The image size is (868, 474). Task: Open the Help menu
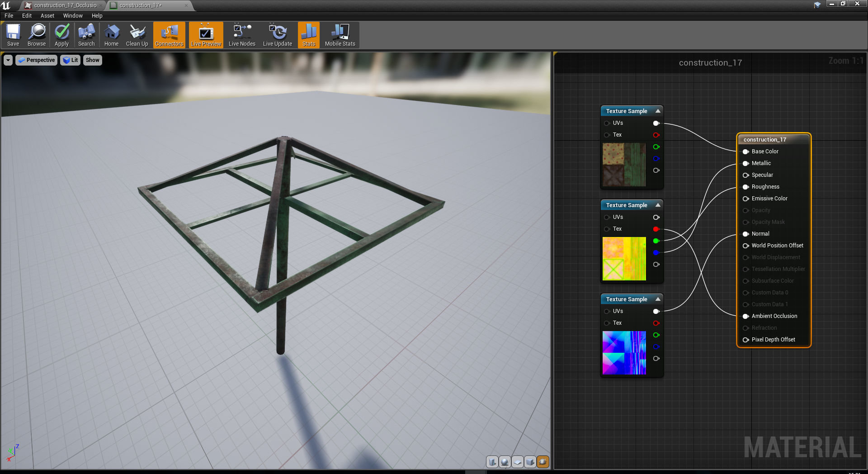(97, 16)
